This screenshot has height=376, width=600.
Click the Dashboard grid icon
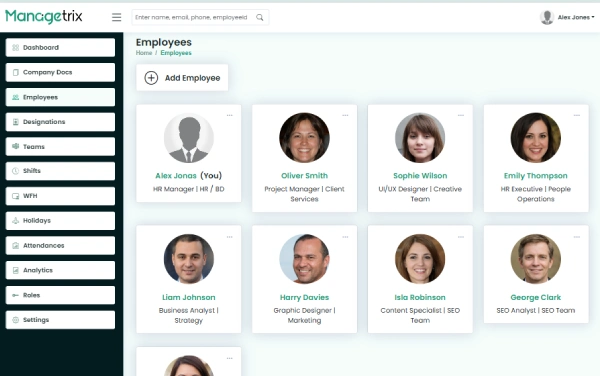[15, 47]
